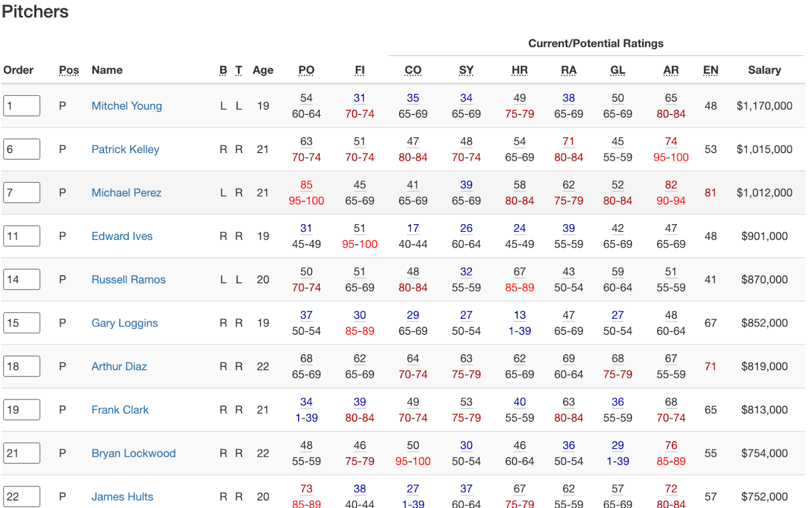View James Hults' player profile
The width and height of the screenshot is (812, 508).
pyautogui.click(x=122, y=497)
